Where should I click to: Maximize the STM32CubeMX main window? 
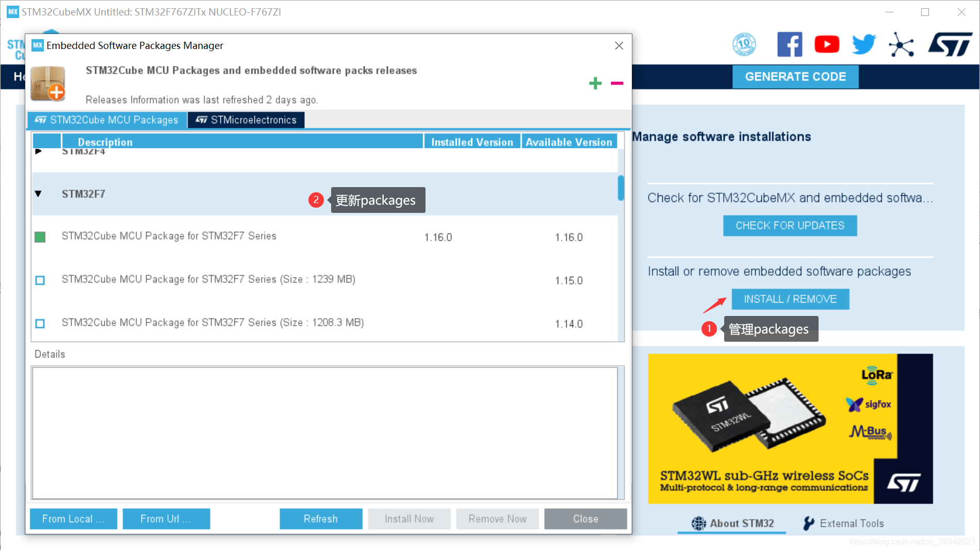pos(925,12)
